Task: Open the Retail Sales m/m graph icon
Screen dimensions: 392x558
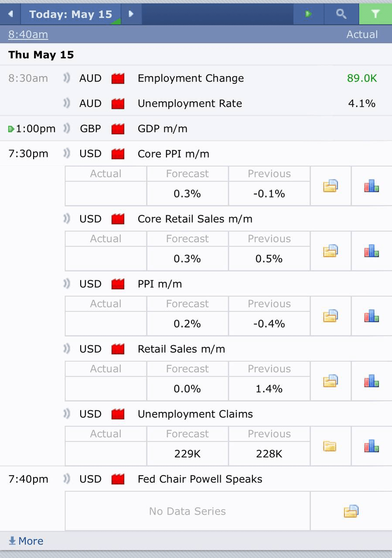Action: (x=372, y=381)
